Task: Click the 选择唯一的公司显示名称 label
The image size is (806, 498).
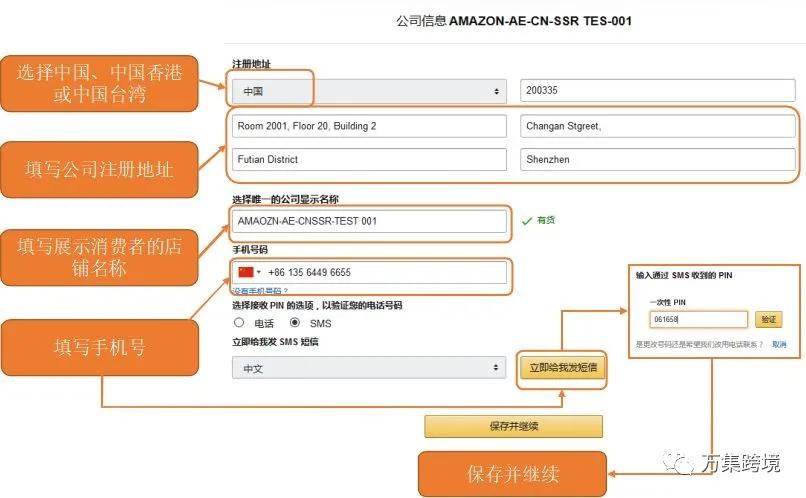Action: [x=285, y=199]
